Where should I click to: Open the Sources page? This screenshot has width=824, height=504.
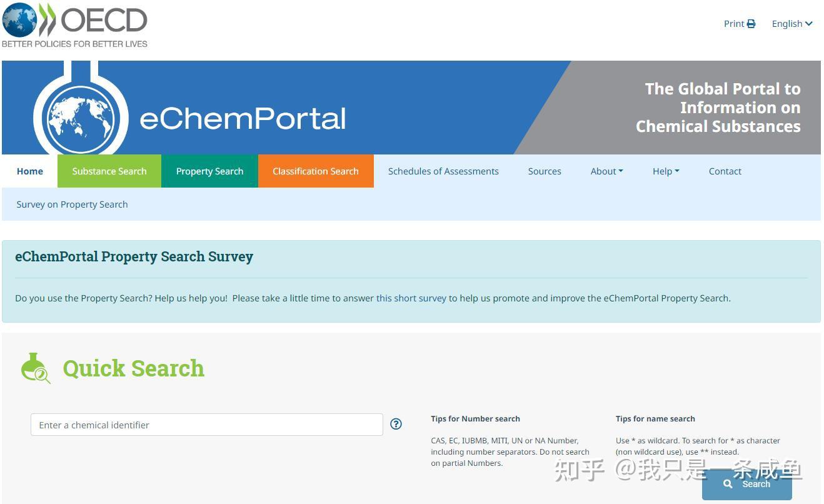click(x=545, y=171)
